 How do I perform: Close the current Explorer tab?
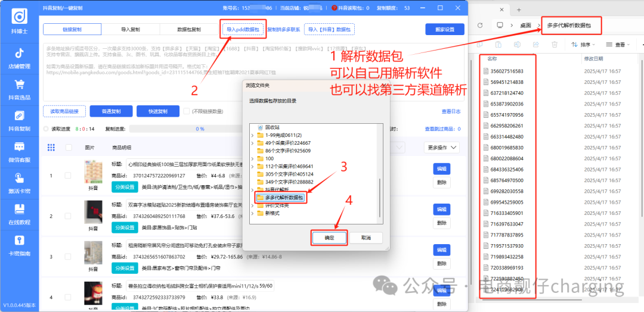pos(501,10)
